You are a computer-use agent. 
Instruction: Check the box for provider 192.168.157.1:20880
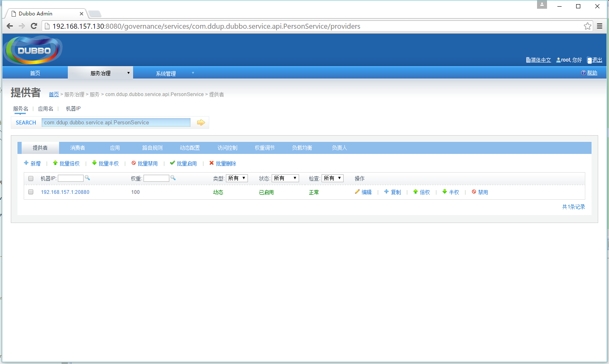(x=31, y=192)
